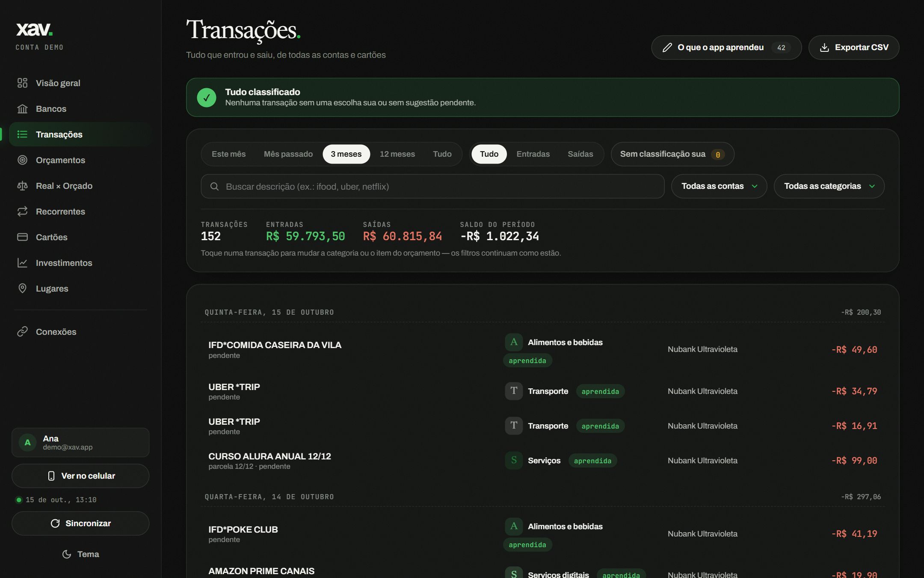
Task: Expand the Todas as categorias dropdown
Action: click(829, 186)
